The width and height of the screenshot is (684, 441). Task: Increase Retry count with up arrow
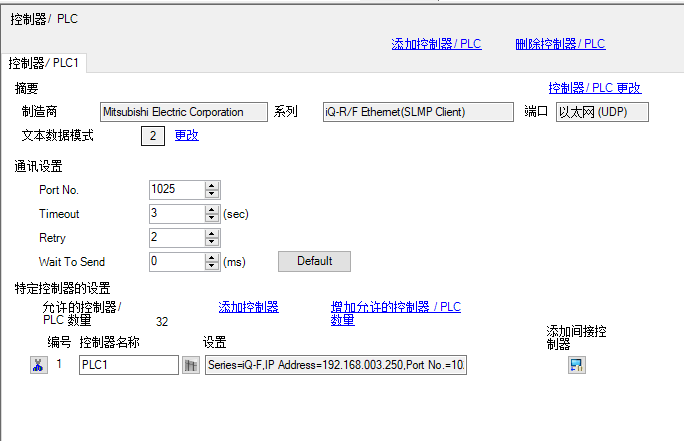pyautogui.click(x=211, y=233)
